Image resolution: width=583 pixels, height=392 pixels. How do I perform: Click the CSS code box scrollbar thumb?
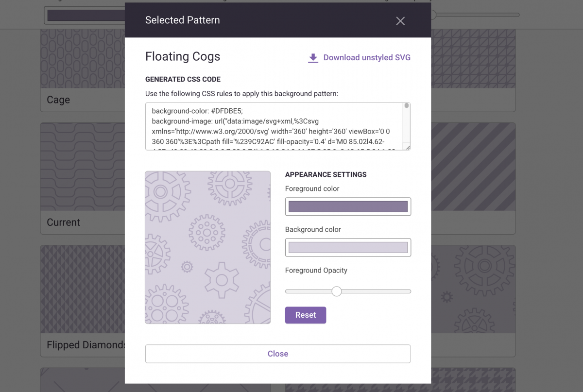click(407, 106)
